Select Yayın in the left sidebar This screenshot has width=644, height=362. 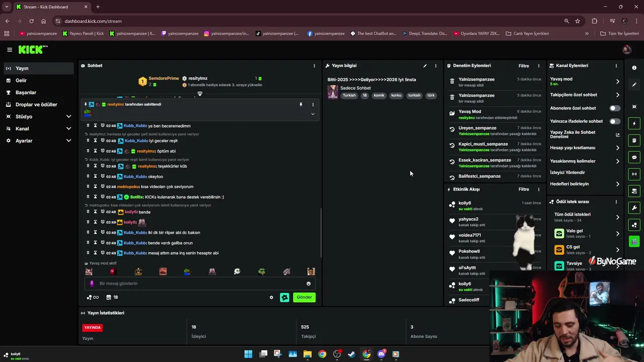coord(38,68)
